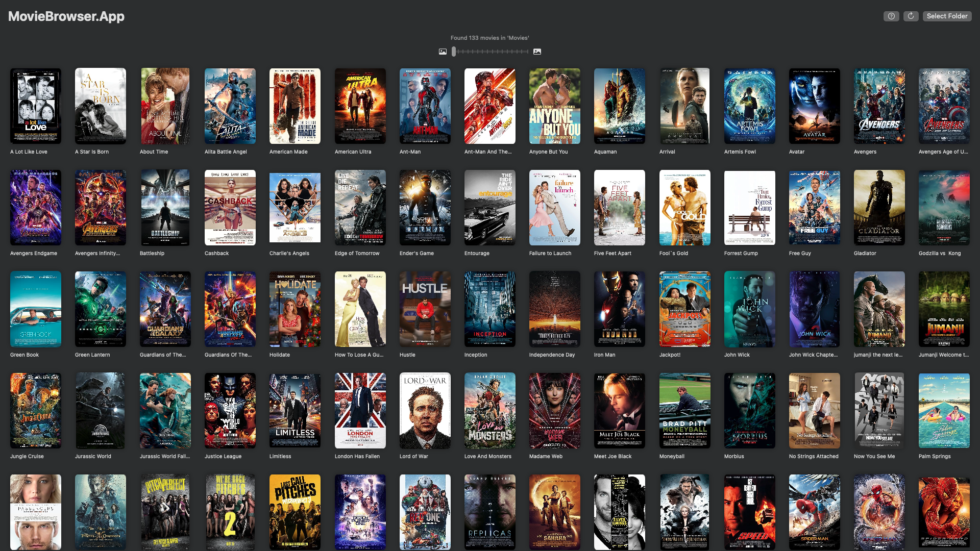This screenshot has height=551, width=980.
Task: Select the Jungle Cruise poster
Action: click(x=36, y=411)
